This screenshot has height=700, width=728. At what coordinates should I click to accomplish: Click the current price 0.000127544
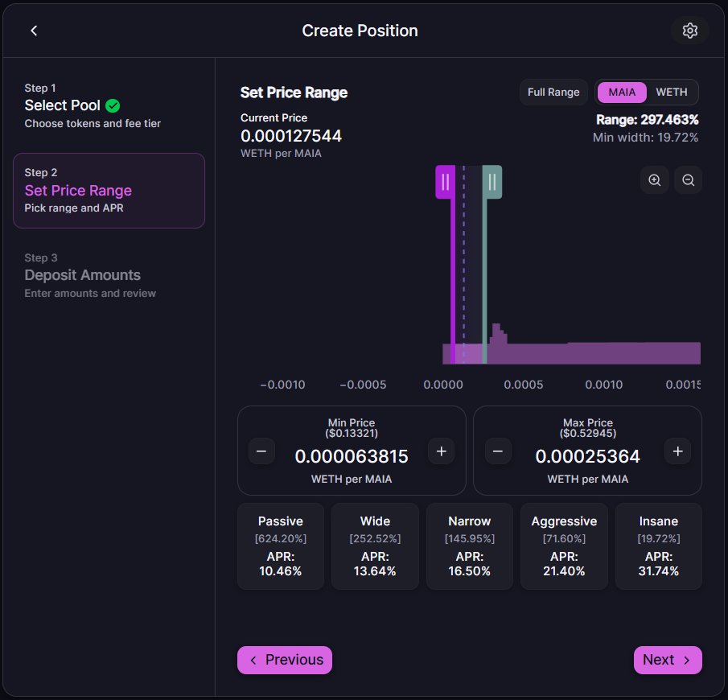[x=291, y=136]
